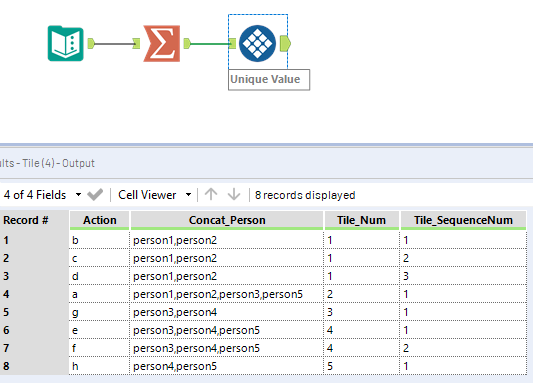This screenshot has height=383, width=533.
Task: Click Tile_Num cell showing 3
Action: click(x=362, y=312)
